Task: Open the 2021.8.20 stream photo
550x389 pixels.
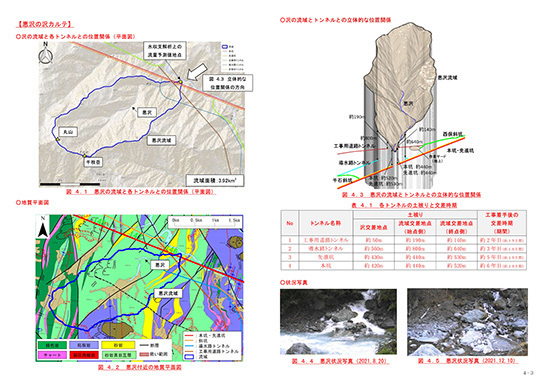Action: point(338,322)
